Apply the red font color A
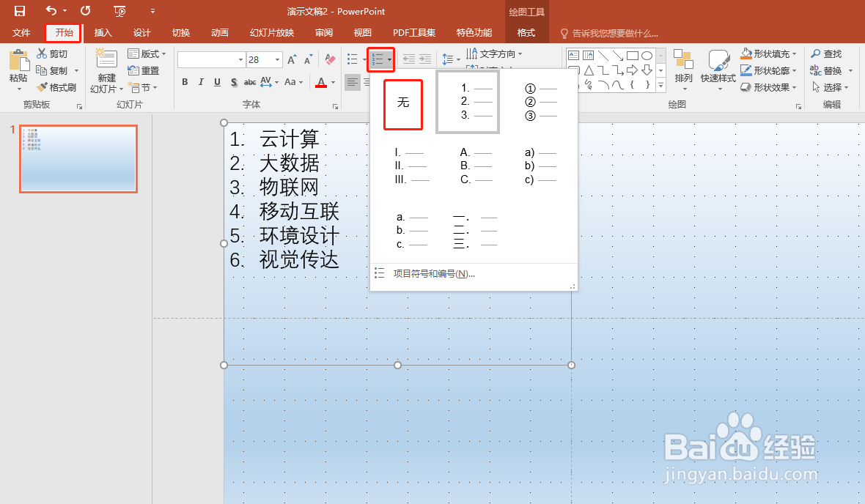Screen dimensions: 865x504 pyautogui.click(x=321, y=82)
